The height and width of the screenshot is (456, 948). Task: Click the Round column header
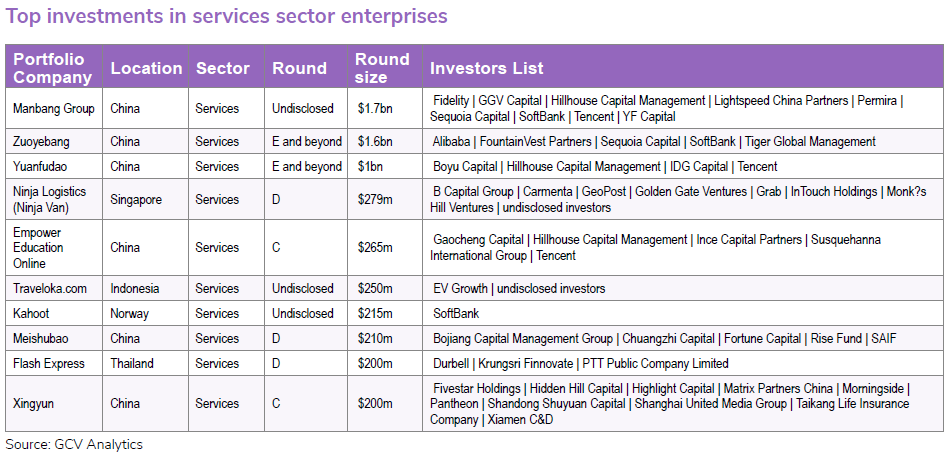click(x=299, y=68)
